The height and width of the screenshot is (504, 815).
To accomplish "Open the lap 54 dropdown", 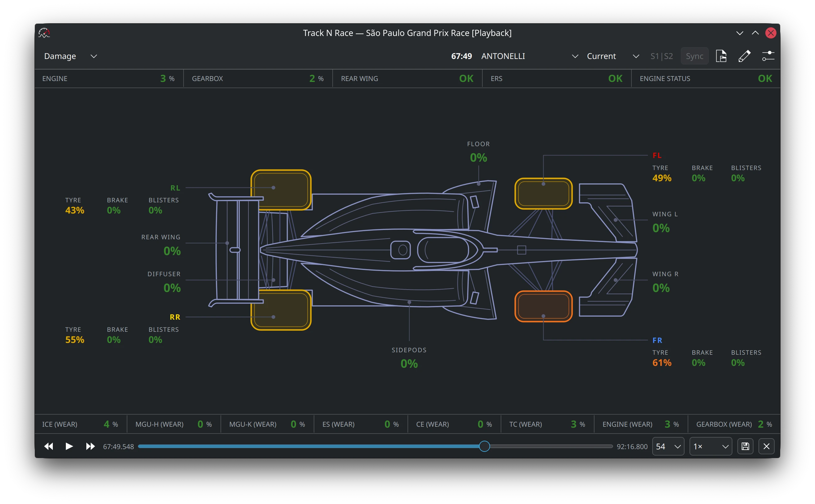I will (x=668, y=446).
